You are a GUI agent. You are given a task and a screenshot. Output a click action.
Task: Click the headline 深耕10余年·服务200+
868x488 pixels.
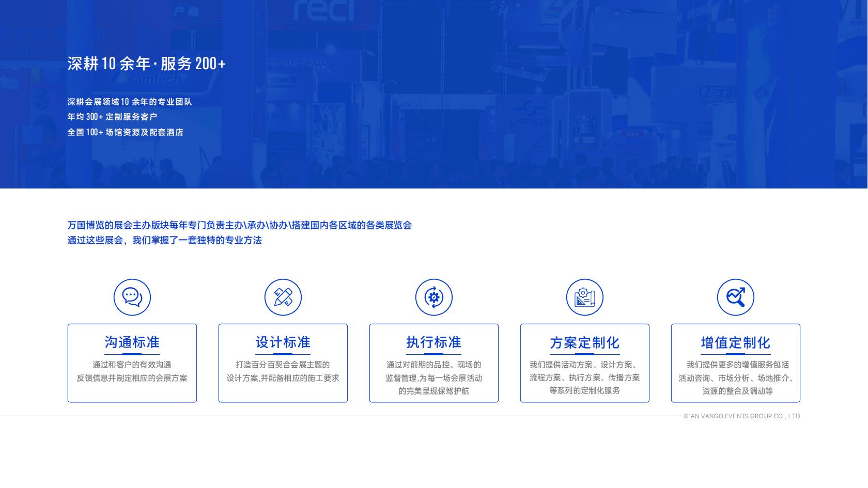point(147,64)
